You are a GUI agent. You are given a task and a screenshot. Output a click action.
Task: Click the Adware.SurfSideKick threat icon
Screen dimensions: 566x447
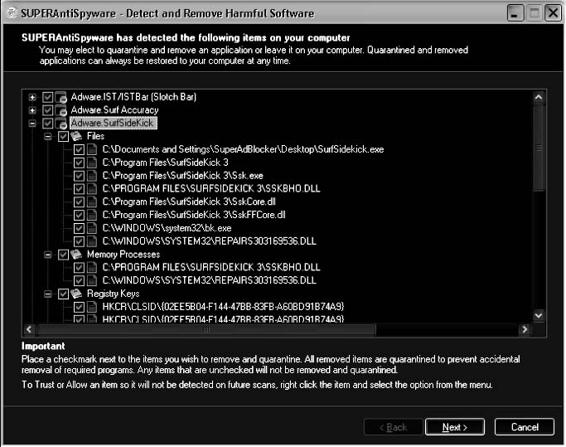click(x=61, y=123)
